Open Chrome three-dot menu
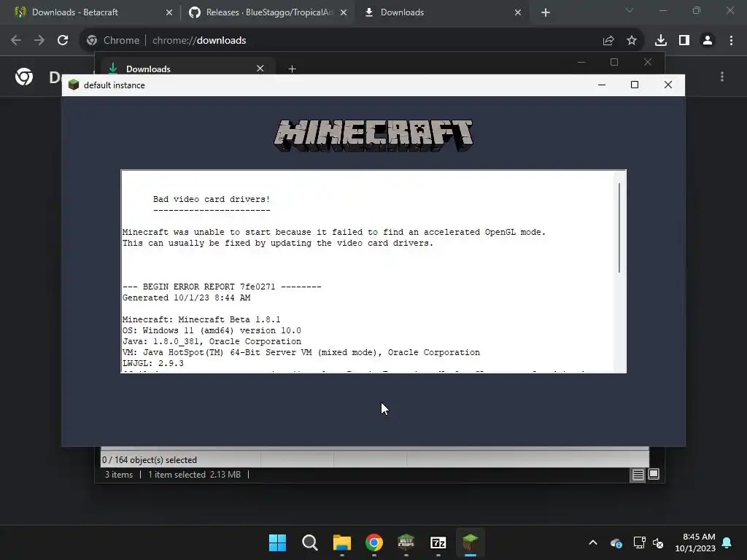747x560 pixels. point(731,41)
